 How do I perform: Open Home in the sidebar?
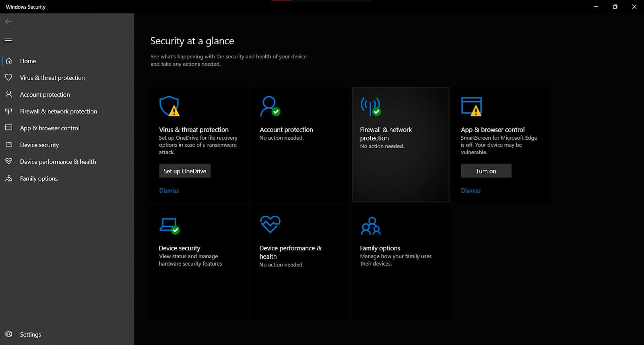67,61
